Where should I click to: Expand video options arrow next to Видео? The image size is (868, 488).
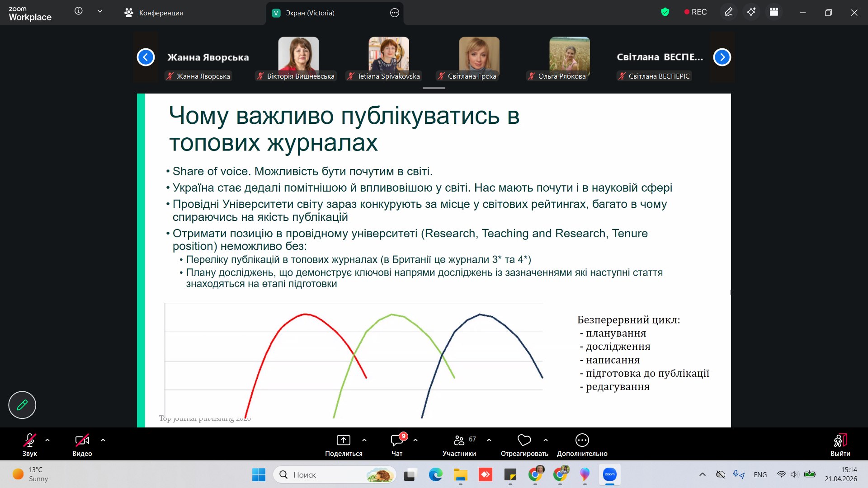(103, 440)
